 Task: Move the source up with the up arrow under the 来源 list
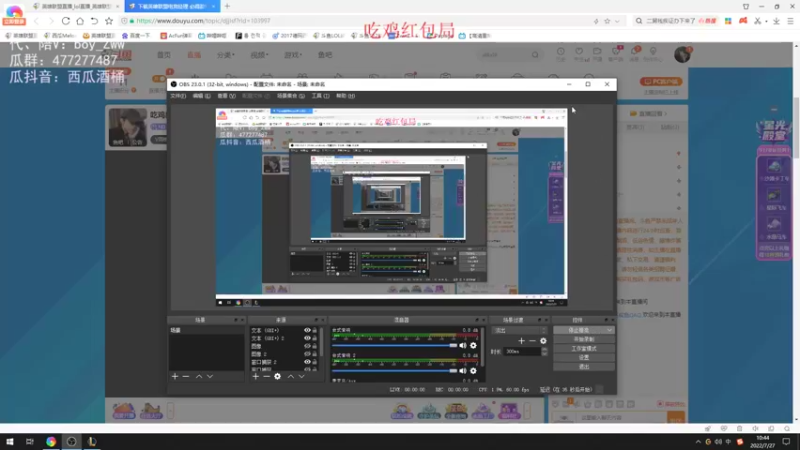click(291, 377)
